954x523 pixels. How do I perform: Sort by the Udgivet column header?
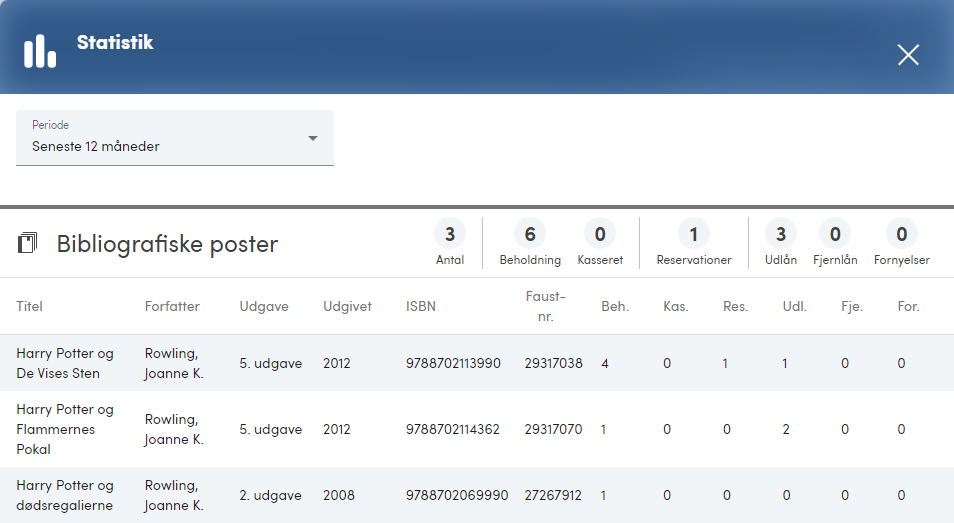click(x=347, y=306)
